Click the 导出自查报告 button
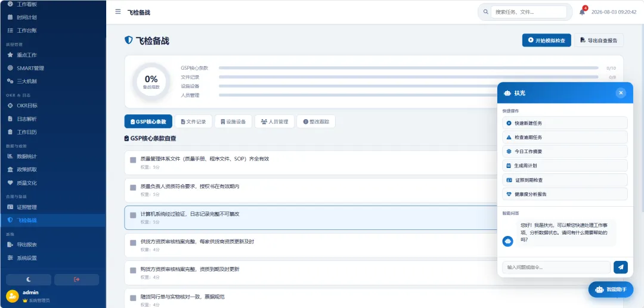 (599, 40)
